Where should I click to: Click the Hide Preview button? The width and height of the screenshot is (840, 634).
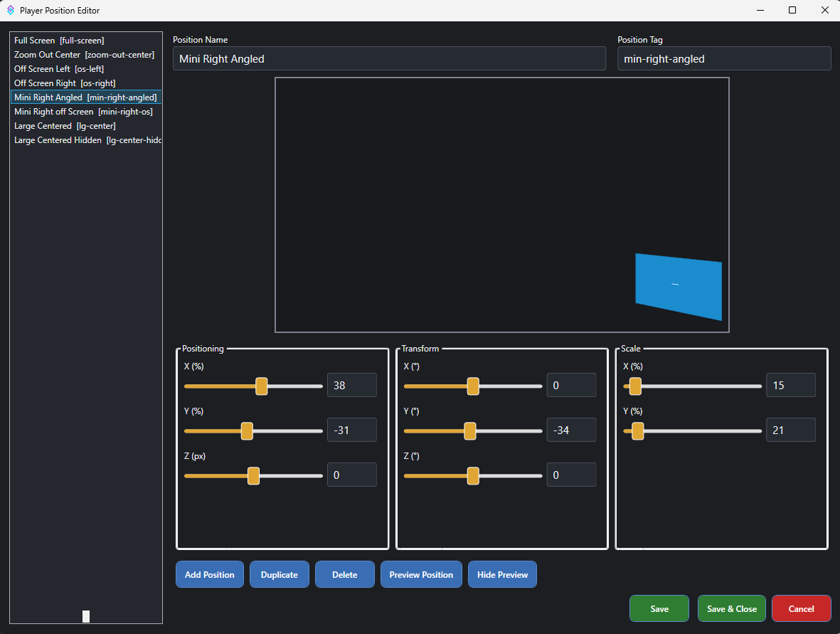(502, 574)
